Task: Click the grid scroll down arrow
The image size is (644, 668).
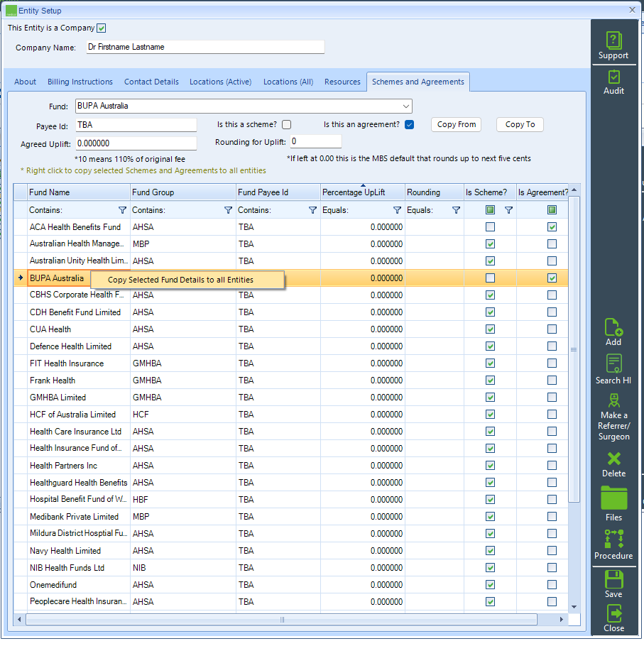Action: pyautogui.click(x=574, y=607)
